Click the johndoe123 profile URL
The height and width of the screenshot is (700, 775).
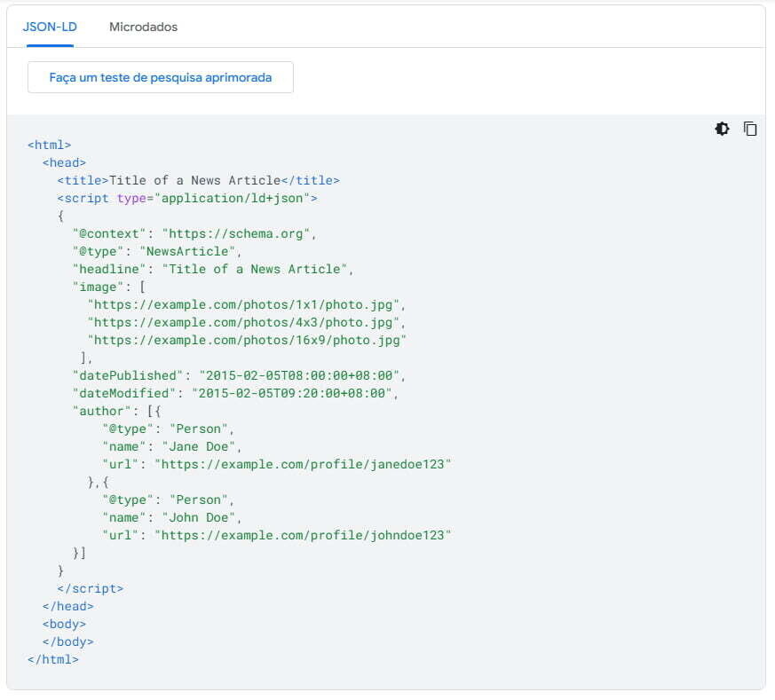pyautogui.click(x=303, y=536)
